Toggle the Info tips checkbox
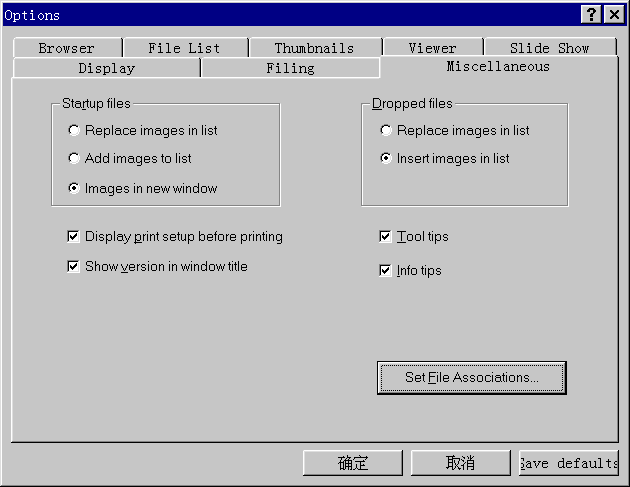Screen dimensions: 630x487 (386, 271)
